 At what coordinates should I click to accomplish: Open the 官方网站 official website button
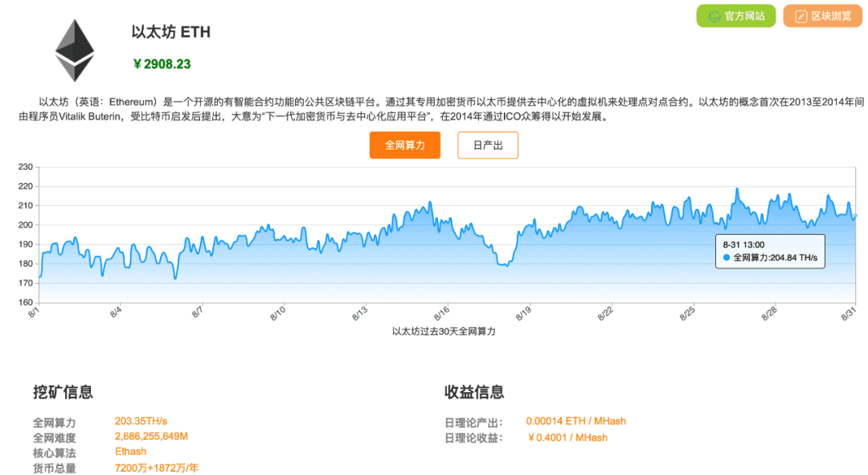(x=735, y=16)
